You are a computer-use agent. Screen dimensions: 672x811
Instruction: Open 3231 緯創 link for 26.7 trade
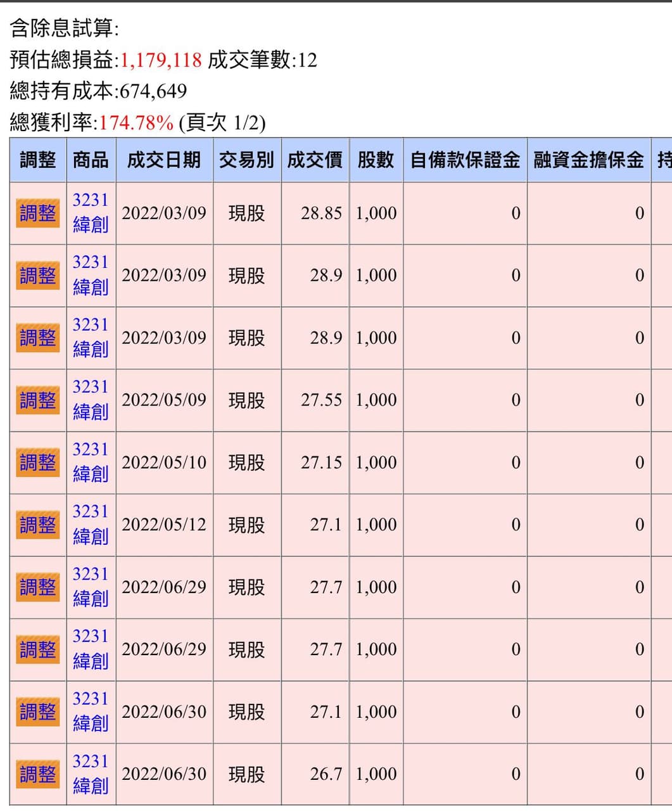pos(91,774)
